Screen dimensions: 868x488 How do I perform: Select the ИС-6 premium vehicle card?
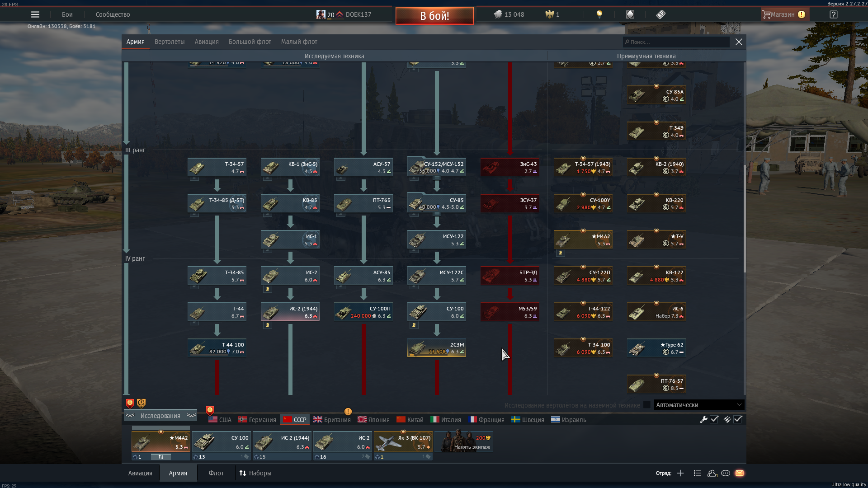coord(656,312)
